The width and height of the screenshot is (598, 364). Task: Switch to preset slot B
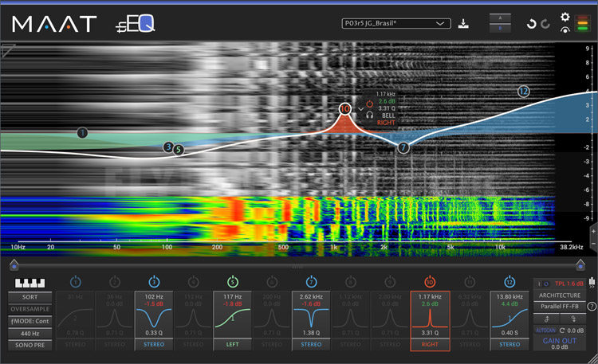pos(500,28)
